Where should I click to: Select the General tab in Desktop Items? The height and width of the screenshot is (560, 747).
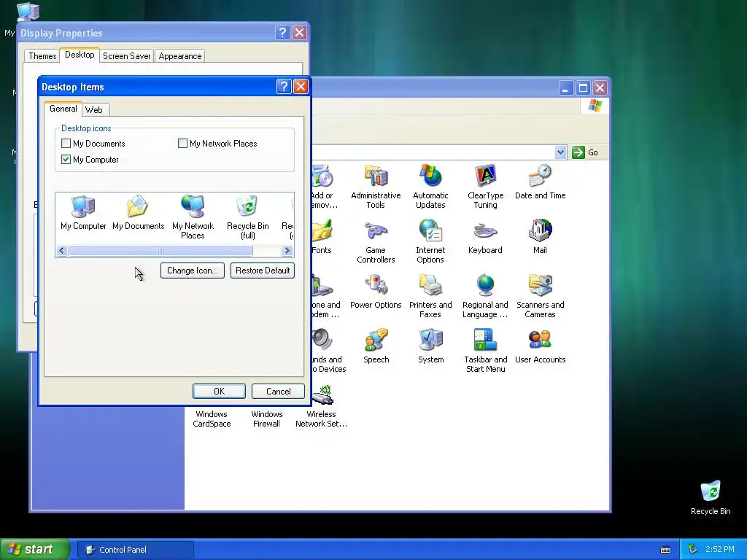(x=63, y=109)
